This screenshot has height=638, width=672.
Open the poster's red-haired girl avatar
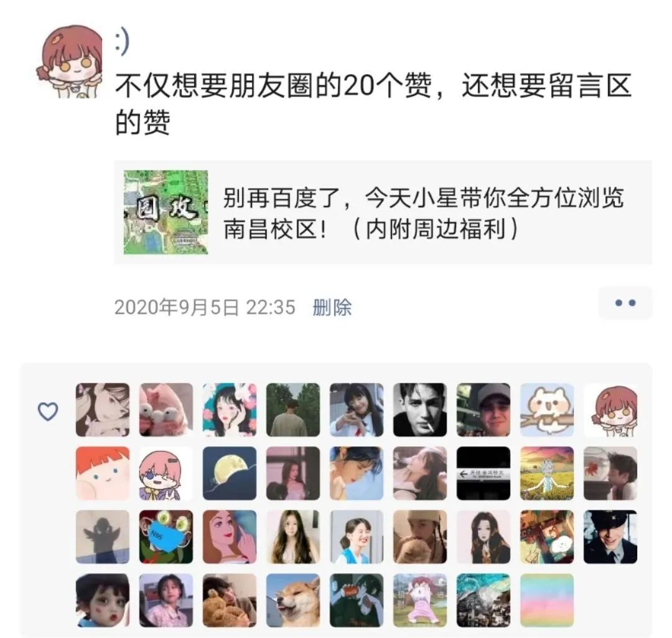(x=70, y=61)
